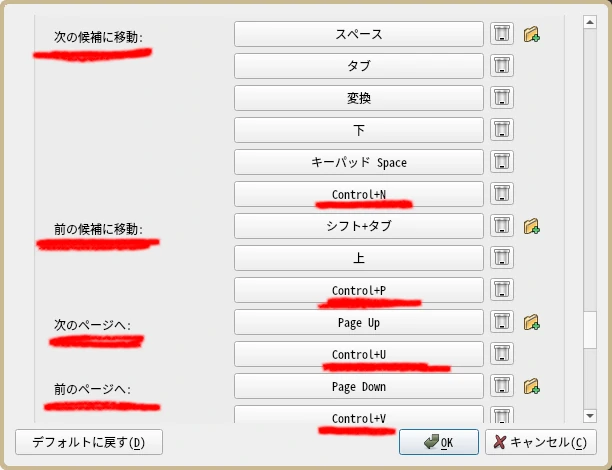The height and width of the screenshot is (470, 612).
Task: Add a new key for 次の候補に移動
Action: tap(532, 34)
